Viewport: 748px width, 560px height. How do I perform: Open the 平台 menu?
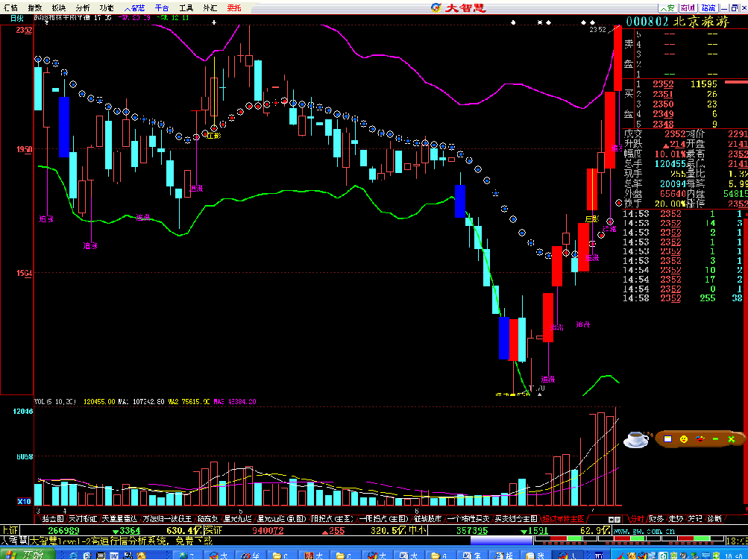(162, 7)
